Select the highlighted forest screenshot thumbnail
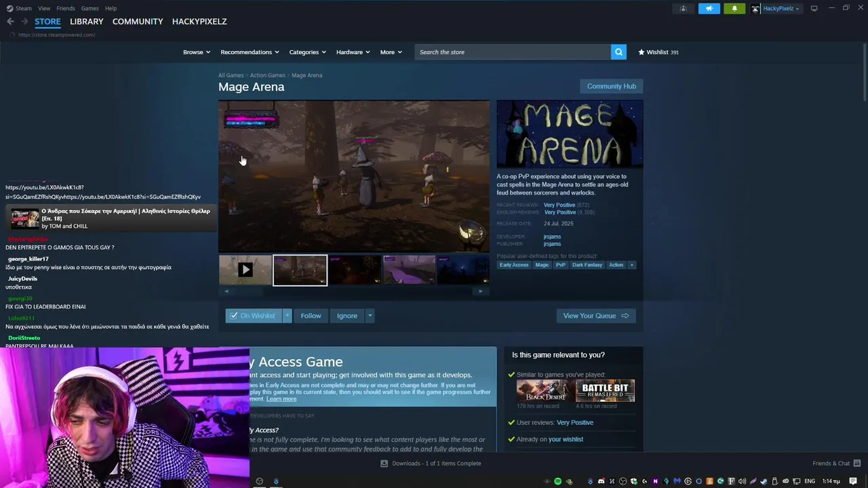 (300, 270)
